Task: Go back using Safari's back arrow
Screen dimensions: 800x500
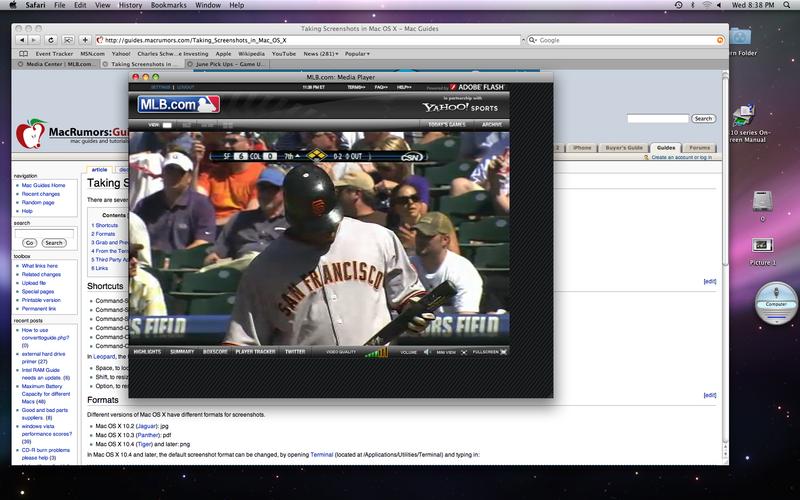Action: (x=21, y=40)
